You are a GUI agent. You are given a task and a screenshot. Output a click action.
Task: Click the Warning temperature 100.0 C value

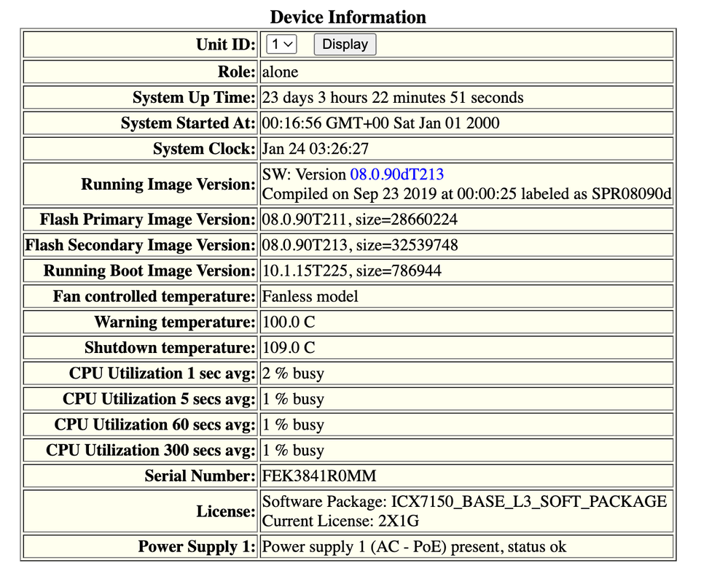coord(289,322)
